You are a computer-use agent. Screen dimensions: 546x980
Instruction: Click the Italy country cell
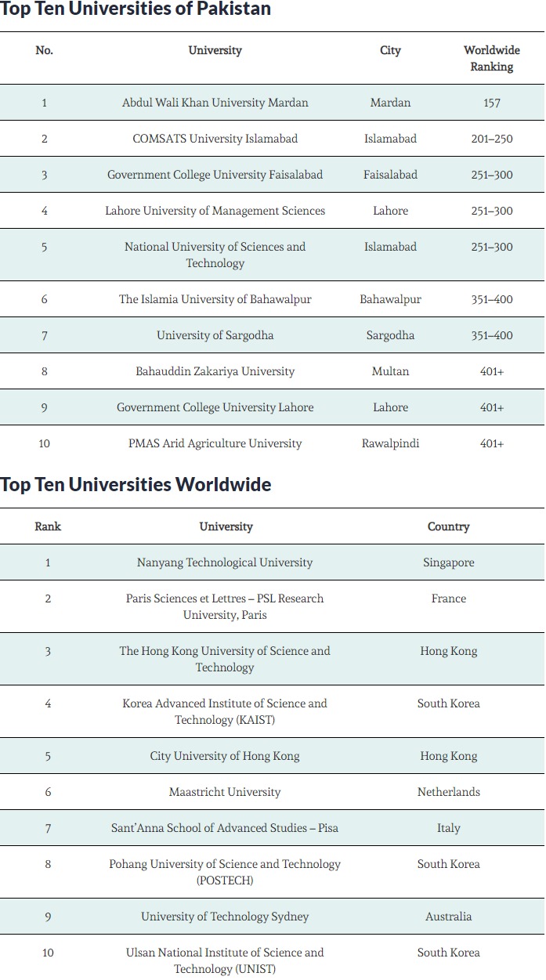[449, 828]
